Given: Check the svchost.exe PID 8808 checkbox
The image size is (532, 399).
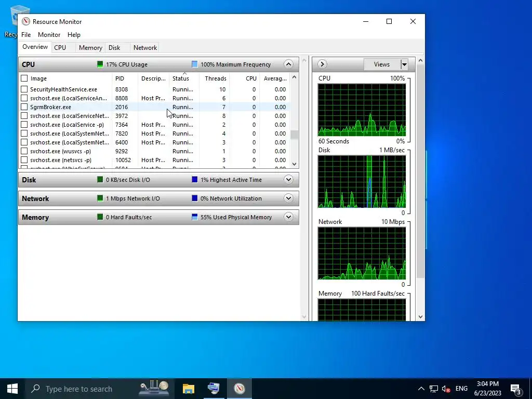Looking at the screenshot, I should click(24, 98).
